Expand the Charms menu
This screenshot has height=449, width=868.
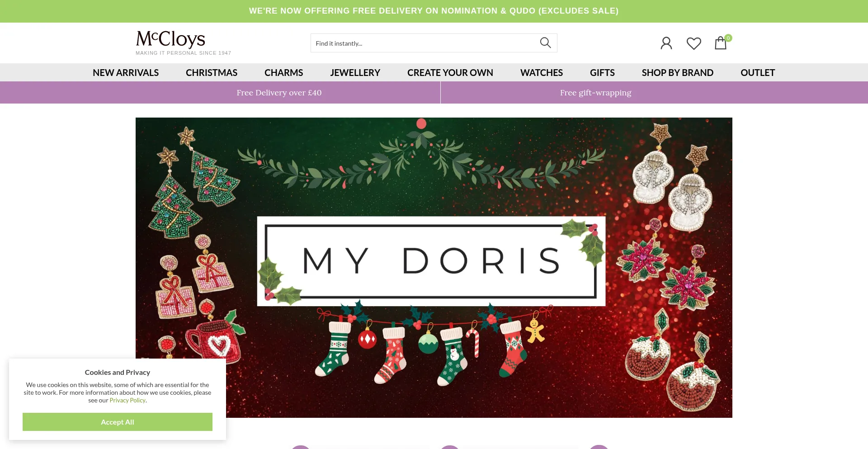click(x=284, y=72)
